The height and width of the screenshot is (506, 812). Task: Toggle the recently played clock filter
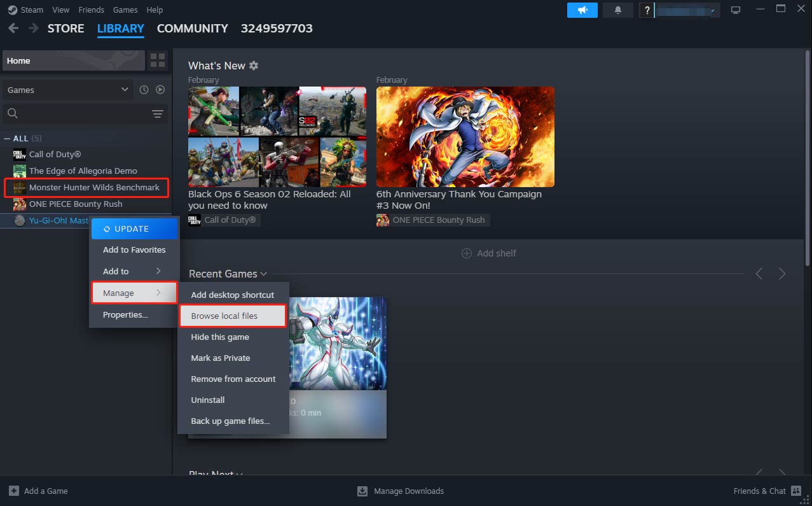click(143, 90)
